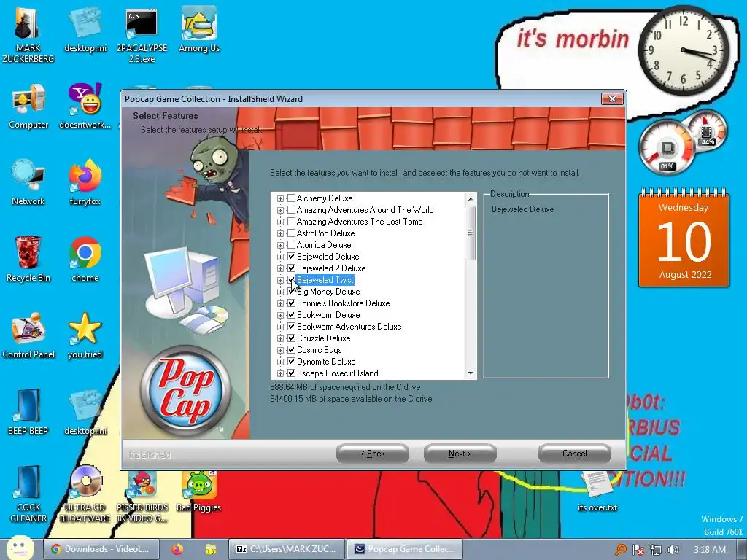The image size is (747, 560).
Task: Select the Big Money Deluxe feature label
Action: (x=328, y=292)
